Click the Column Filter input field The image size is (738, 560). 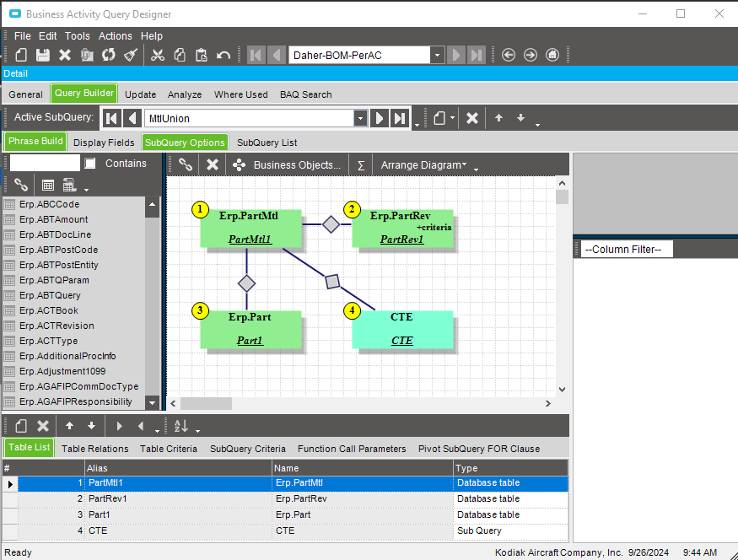click(x=627, y=249)
